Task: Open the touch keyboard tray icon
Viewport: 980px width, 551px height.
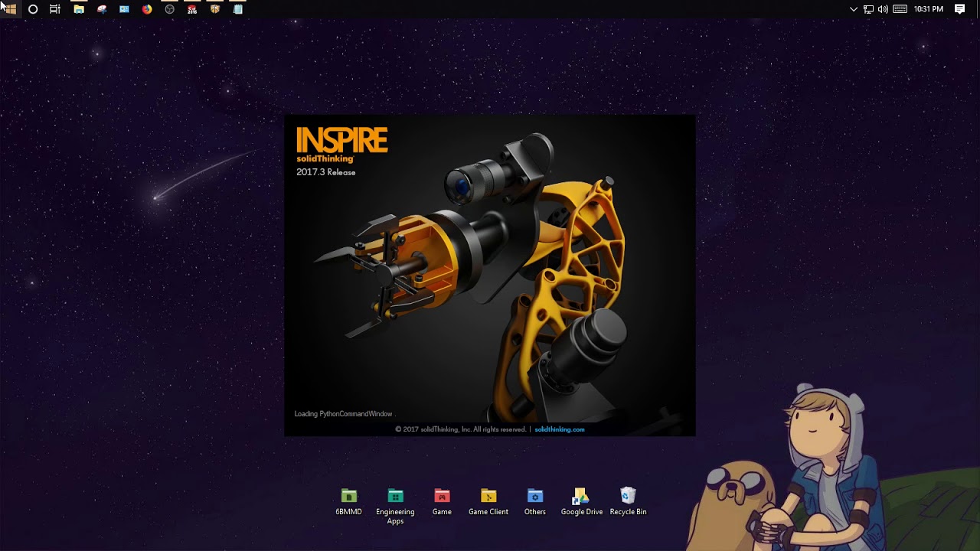Action: 900,9
